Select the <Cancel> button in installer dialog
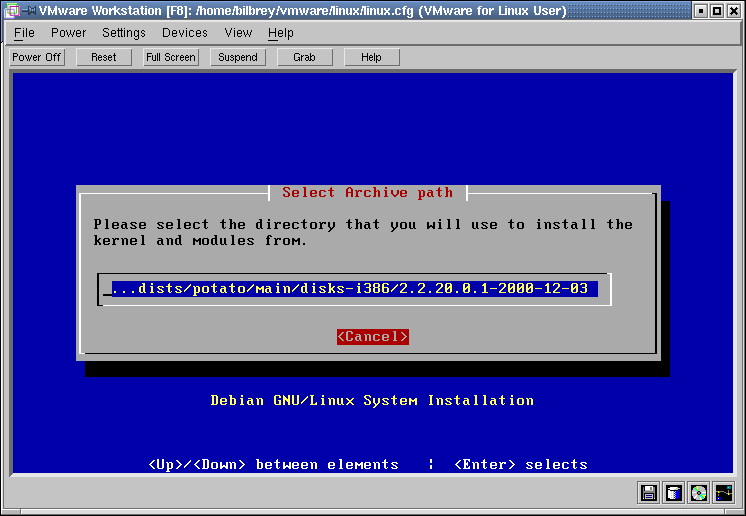This screenshot has width=746, height=516. [x=372, y=337]
